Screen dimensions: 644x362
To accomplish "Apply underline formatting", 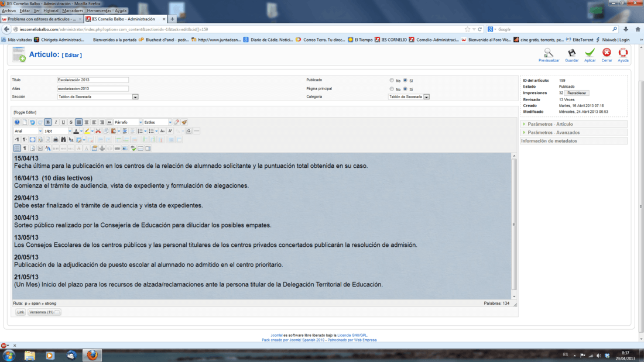I will coord(63,122).
